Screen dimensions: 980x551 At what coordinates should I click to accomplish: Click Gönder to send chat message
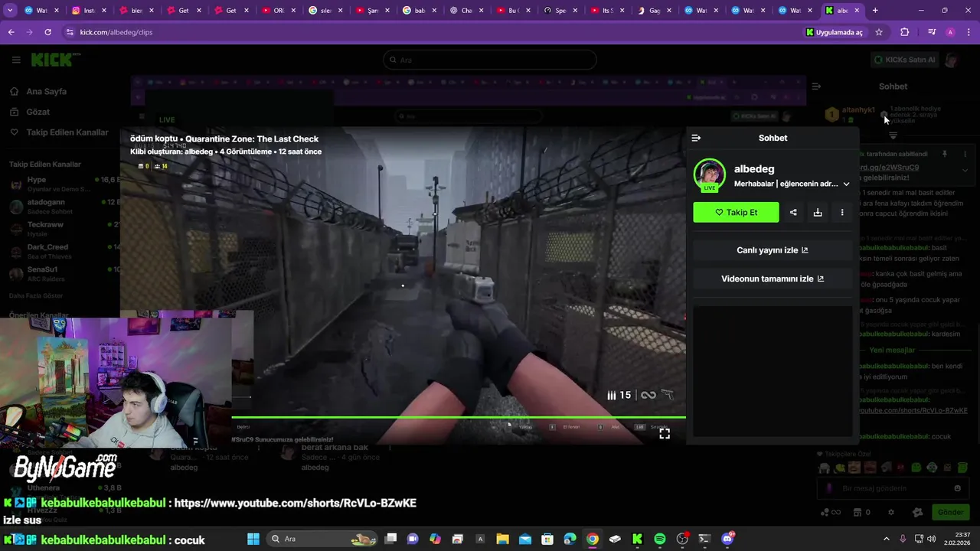tap(950, 512)
